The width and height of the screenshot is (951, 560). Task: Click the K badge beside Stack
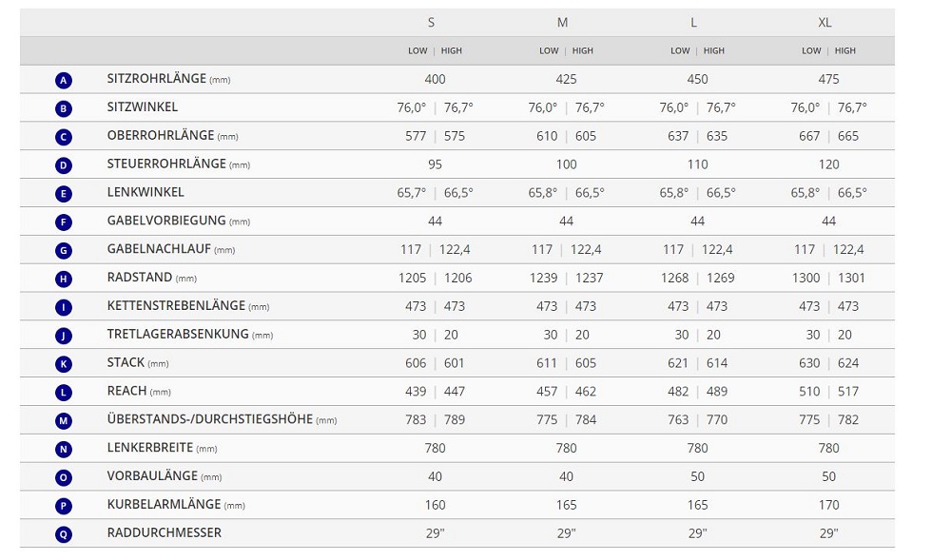[64, 363]
